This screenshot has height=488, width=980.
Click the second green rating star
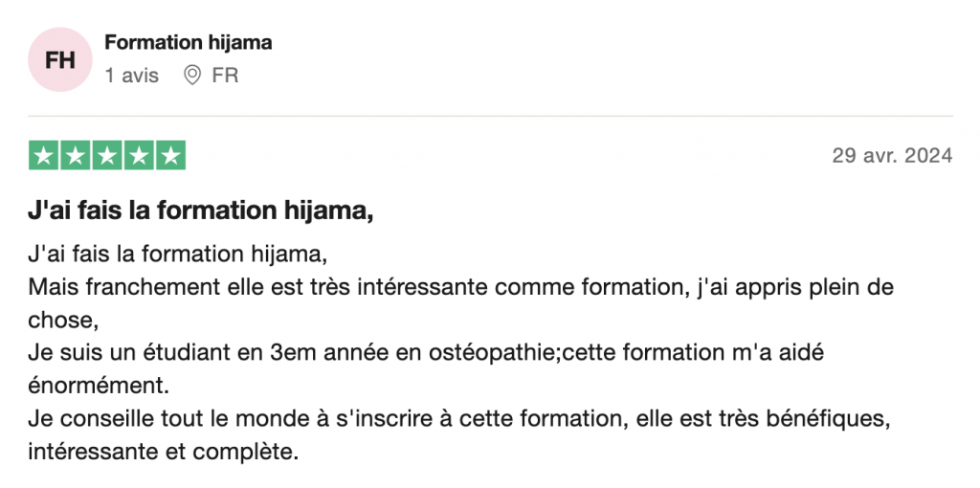pyautogui.click(x=75, y=155)
